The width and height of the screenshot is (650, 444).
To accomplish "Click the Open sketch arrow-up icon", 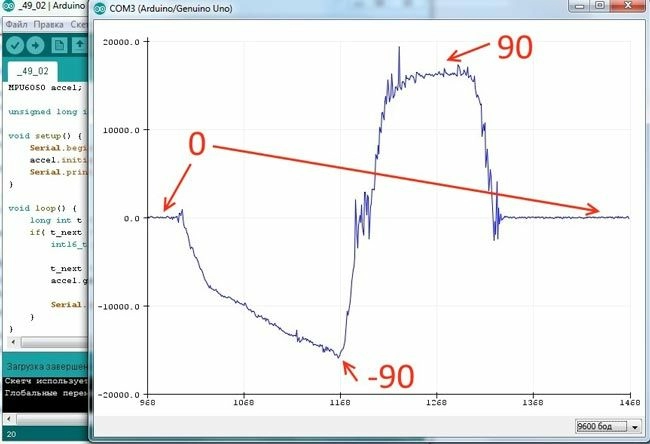I will click(80, 45).
